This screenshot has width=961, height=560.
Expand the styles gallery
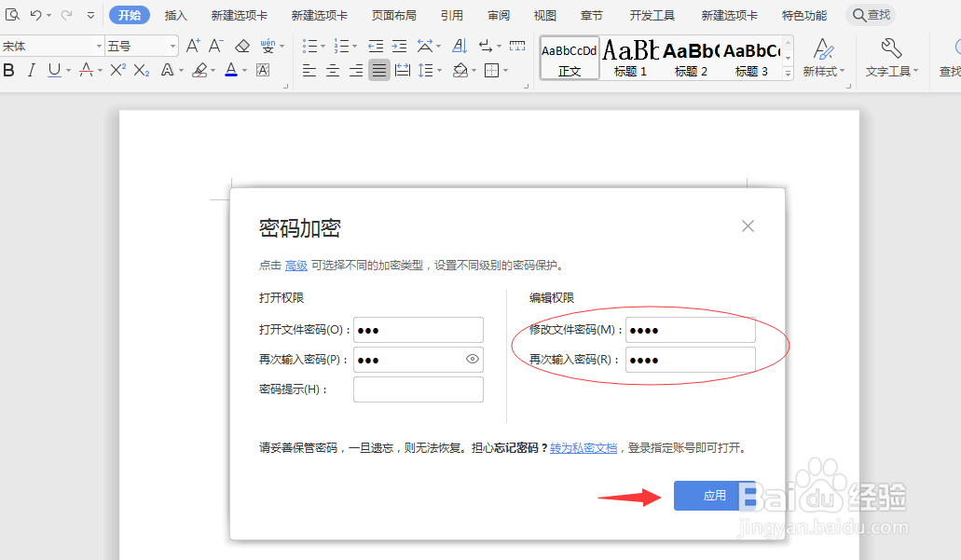pos(789,73)
